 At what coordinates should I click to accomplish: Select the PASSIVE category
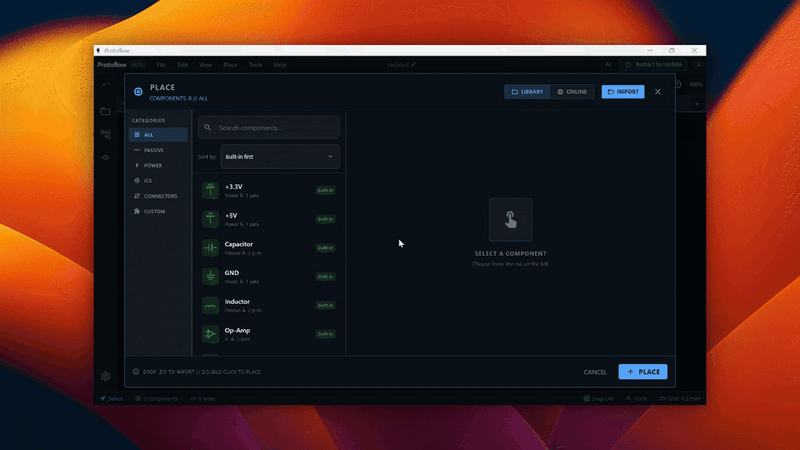[158, 150]
